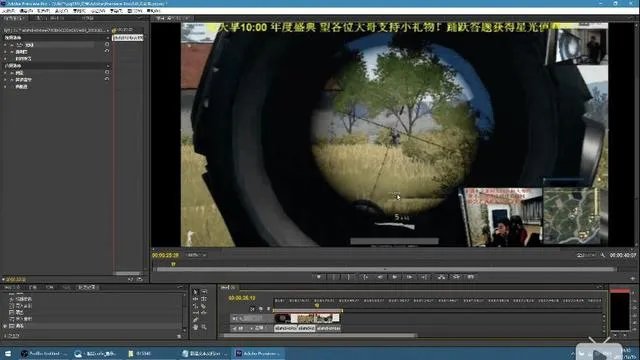640x360 pixels.
Task: Click Mark Out button in program monitor
Action: click(x=349, y=277)
